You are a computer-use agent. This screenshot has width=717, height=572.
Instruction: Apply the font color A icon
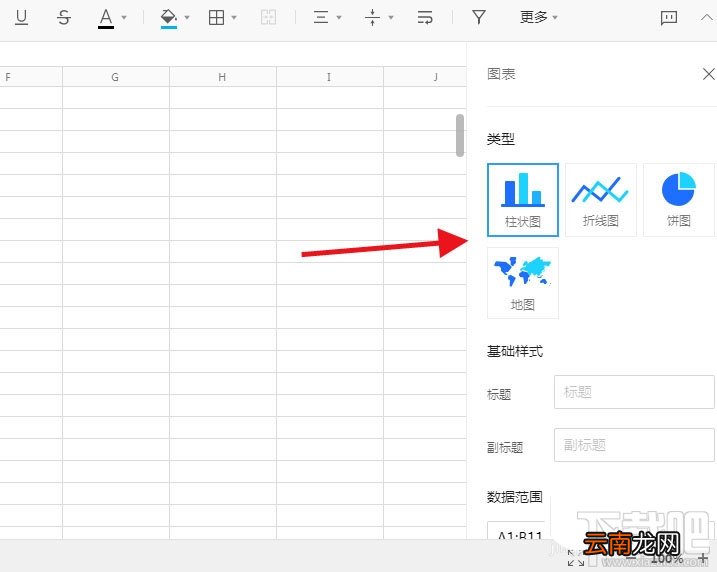click(106, 18)
